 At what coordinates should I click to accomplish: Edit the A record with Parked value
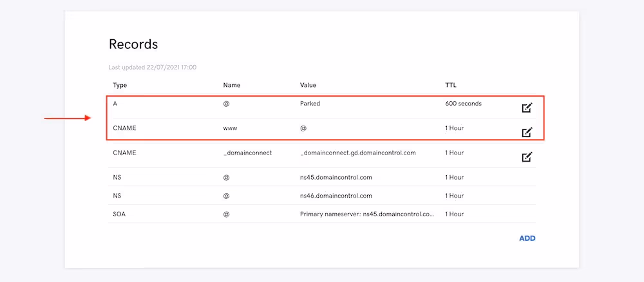pyautogui.click(x=527, y=108)
